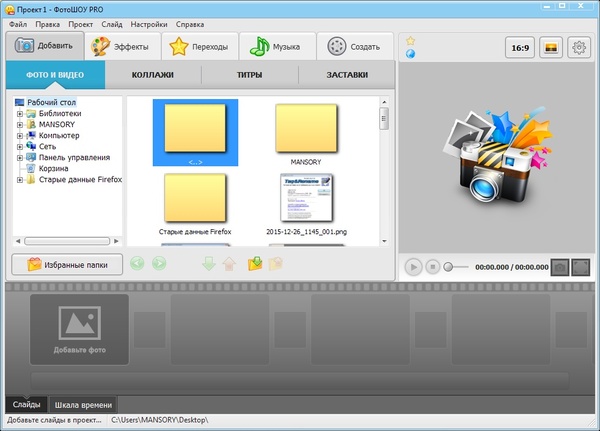Click the stop button in preview
This screenshot has width=600, height=431.
click(x=432, y=267)
